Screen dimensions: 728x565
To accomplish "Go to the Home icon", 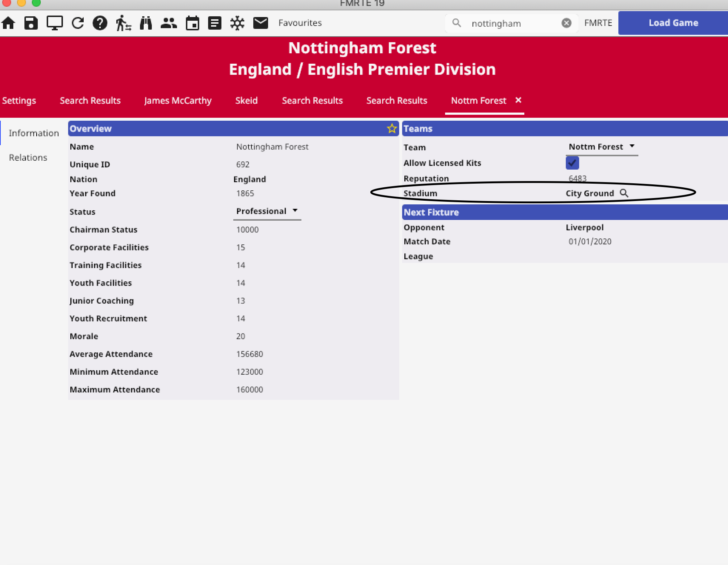I will point(9,23).
